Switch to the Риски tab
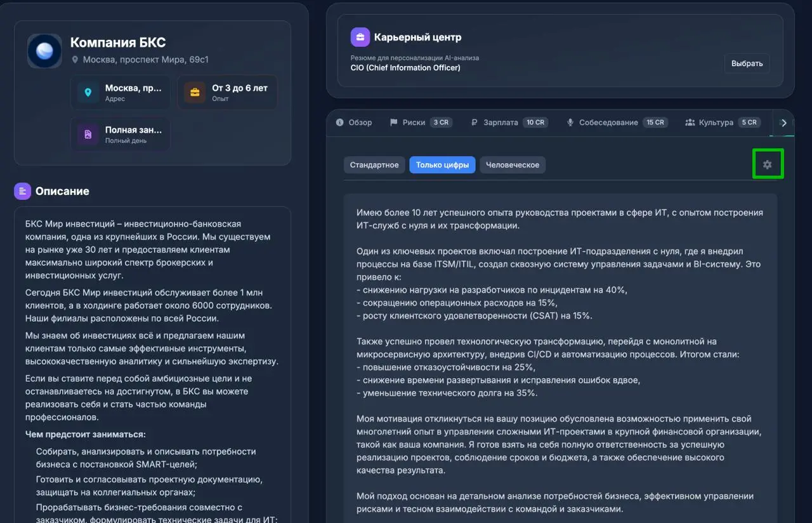The width and height of the screenshot is (812, 523). pos(421,122)
